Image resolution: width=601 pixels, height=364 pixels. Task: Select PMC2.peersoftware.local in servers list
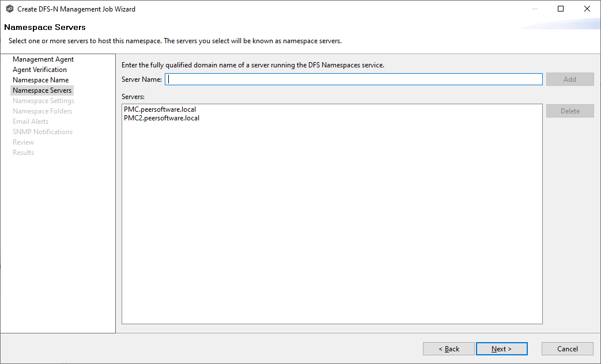point(161,118)
